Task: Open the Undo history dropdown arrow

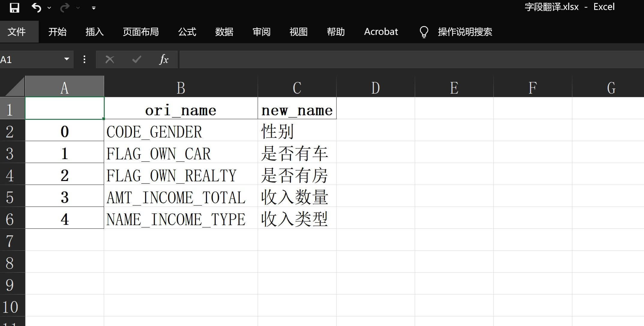Action: pyautogui.click(x=49, y=8)
